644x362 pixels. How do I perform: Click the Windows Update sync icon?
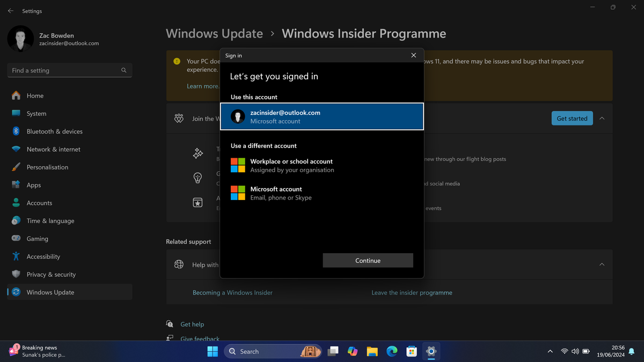tap(16, 292)
